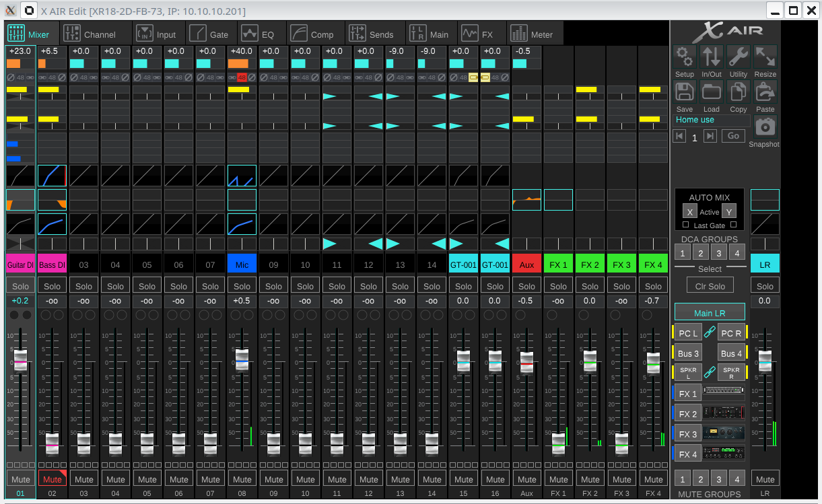Take a snapshot with the camera icon
The image size is (822, 504).
765,127
